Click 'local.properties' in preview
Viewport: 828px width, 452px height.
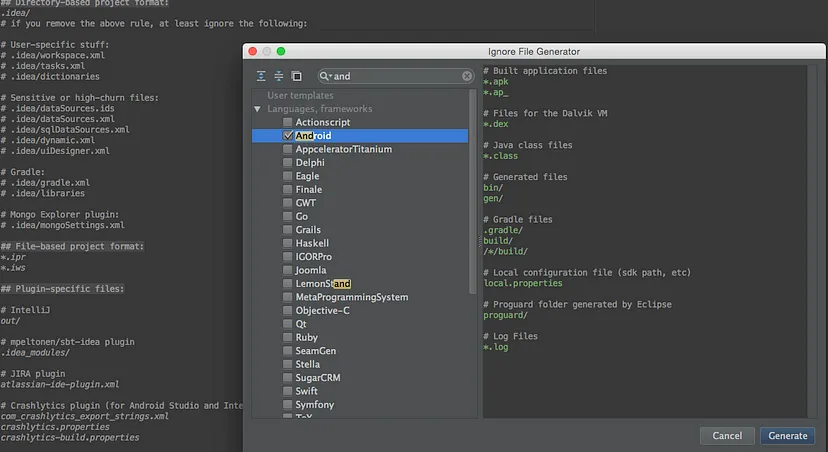pos(523,283)
